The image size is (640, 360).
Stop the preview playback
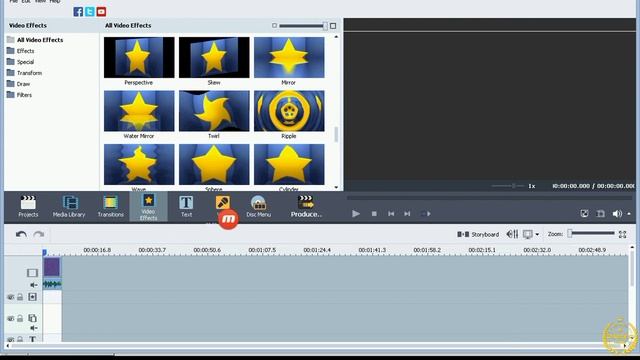coord(374,213)
